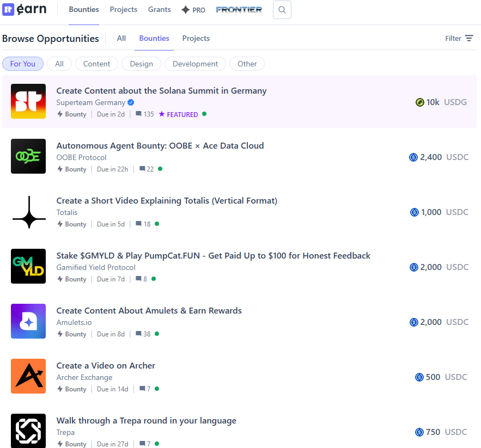Open Create a Video on Archer bounty

[106, 365]
